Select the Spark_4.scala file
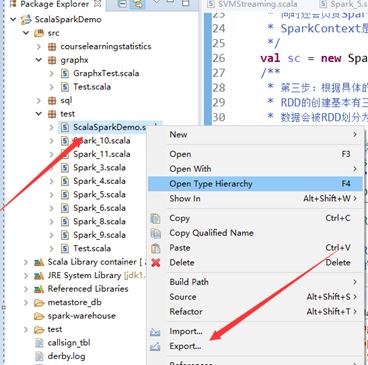Screen dimensions: 368x365 99,181
